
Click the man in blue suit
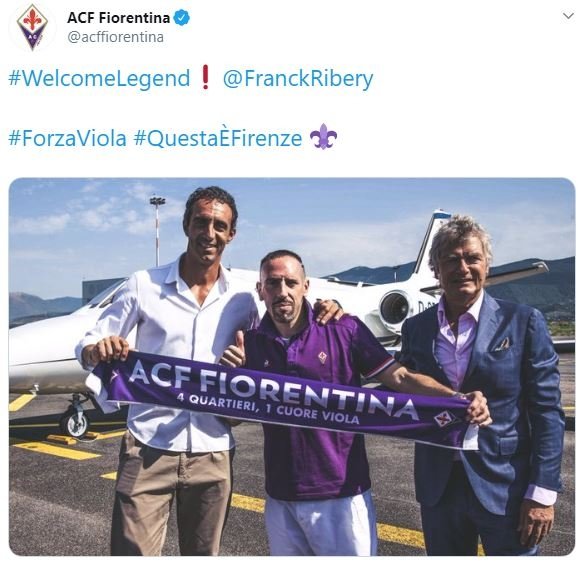click(x=489, y=386)
